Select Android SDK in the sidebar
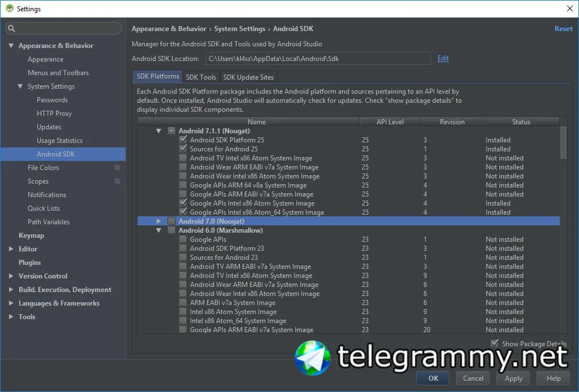Screen dimensions: 579x392 (63, 154)
